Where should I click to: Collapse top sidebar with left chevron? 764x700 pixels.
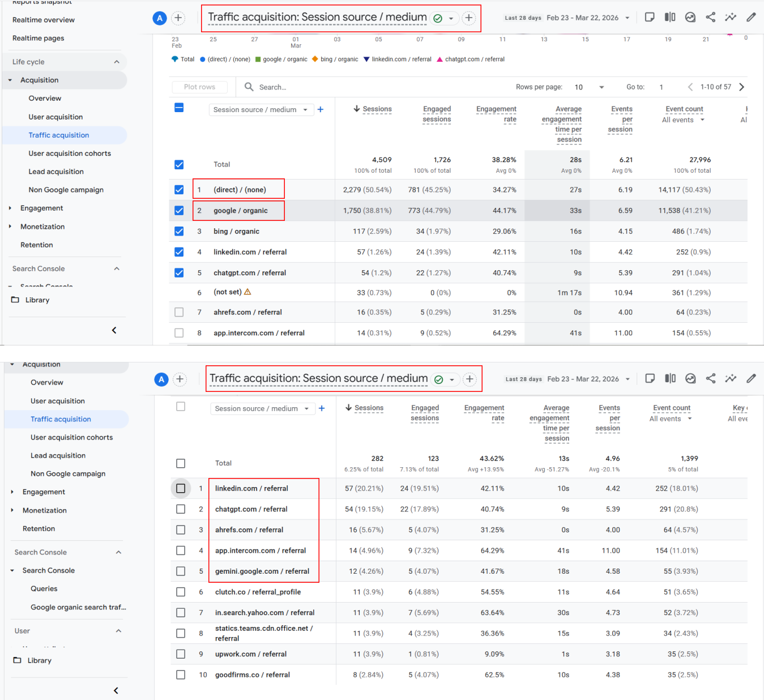(x=114, y=330)
